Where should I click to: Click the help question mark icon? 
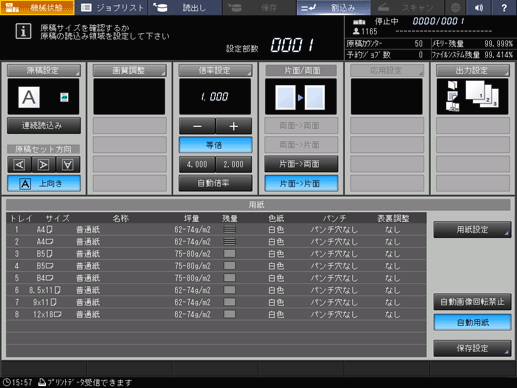tap(504, 7)
